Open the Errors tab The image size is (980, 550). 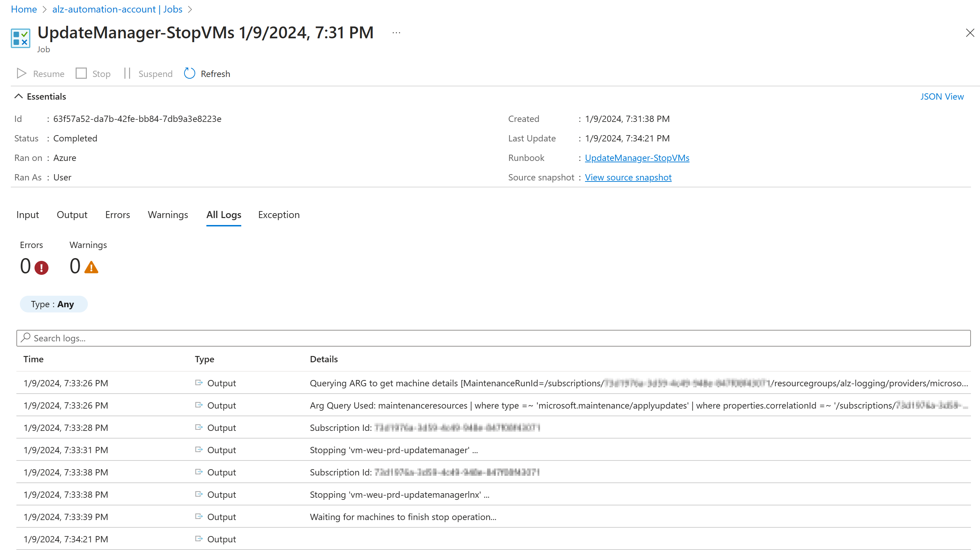117,215
